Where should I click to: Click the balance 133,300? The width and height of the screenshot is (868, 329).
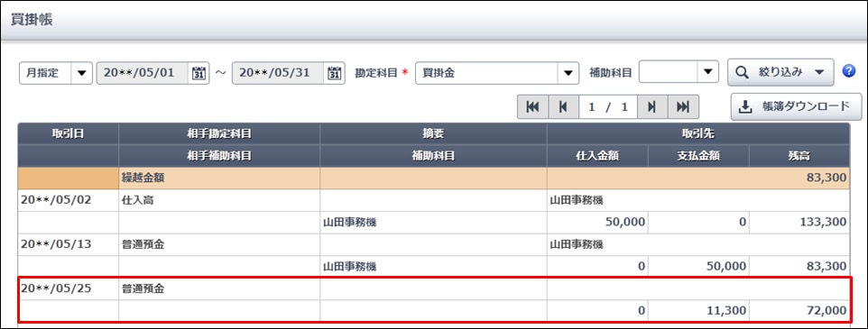tap(823, 223)
